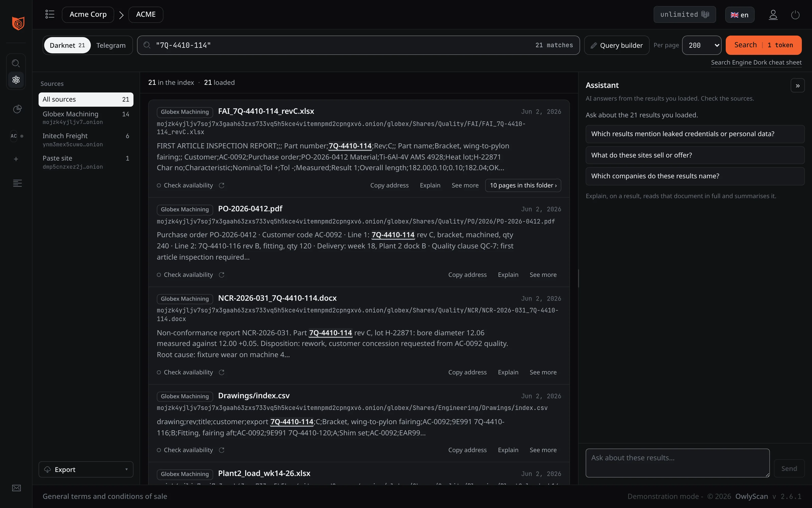812x508 pixels.
Task: Open the pie chart icon in sidebar
Action: tap(17, 109)
